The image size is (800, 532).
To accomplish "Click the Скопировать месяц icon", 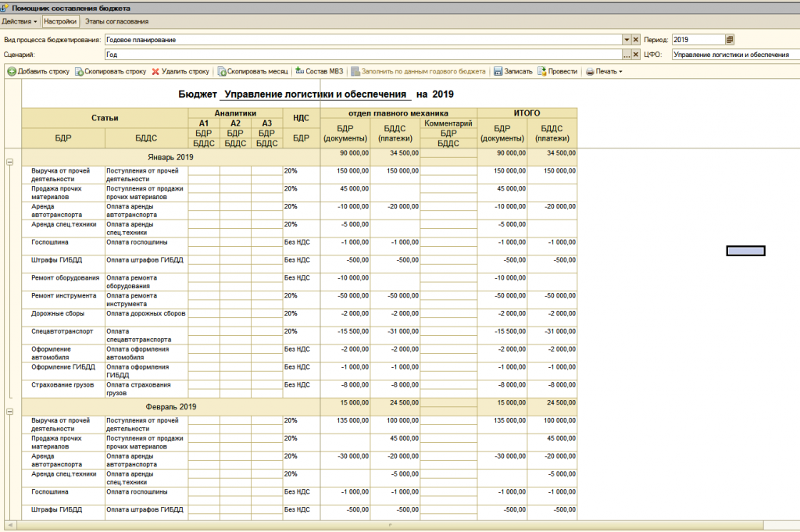I will click(222, 71).
